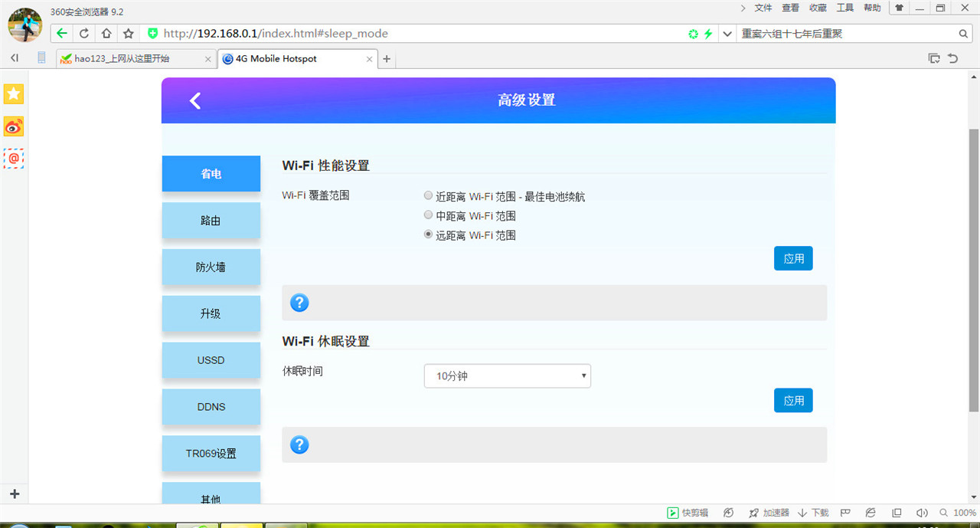Screen dimensions: 980x528
Task: Open the 快剪辑 video editor tool
Action: pyautogui.click(x=685, y=513)
